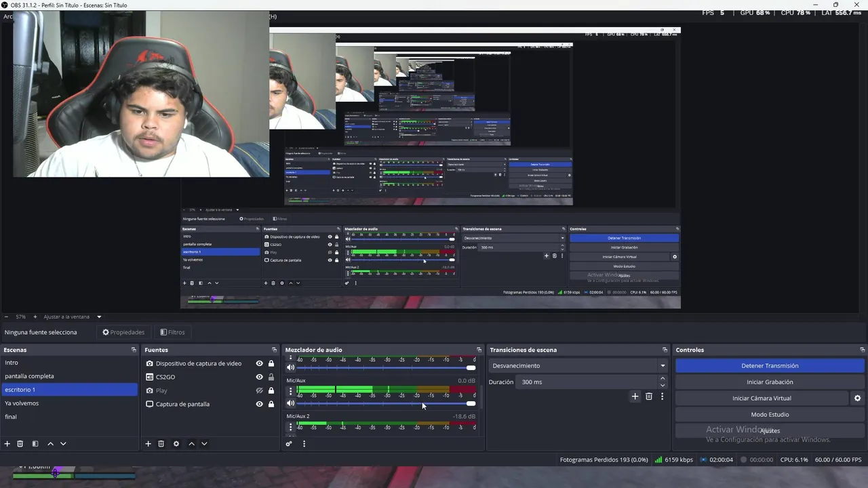Increase transition duration with up arrow
The height and width of the screenshot is (488, 868).
tap(663, 379)
